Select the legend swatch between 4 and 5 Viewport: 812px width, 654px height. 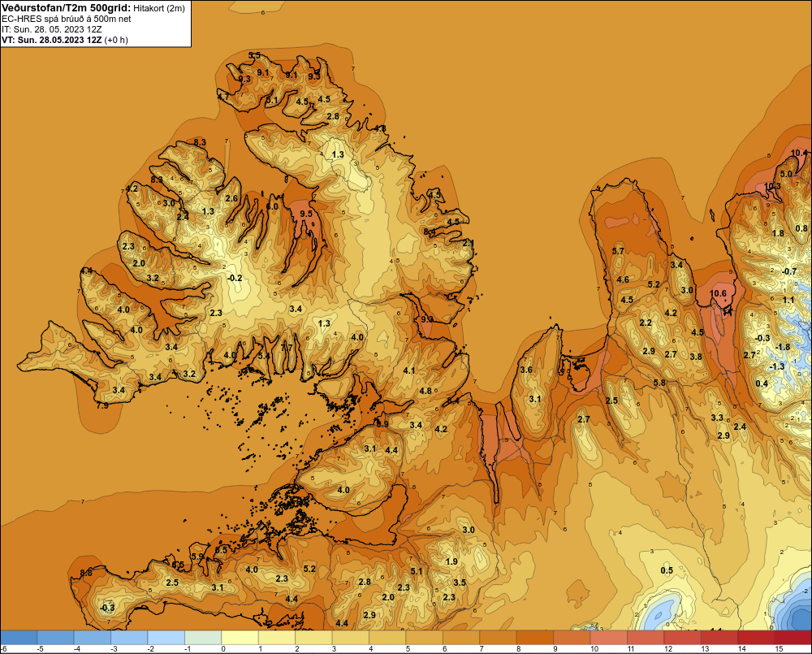[x=387, y=638]
